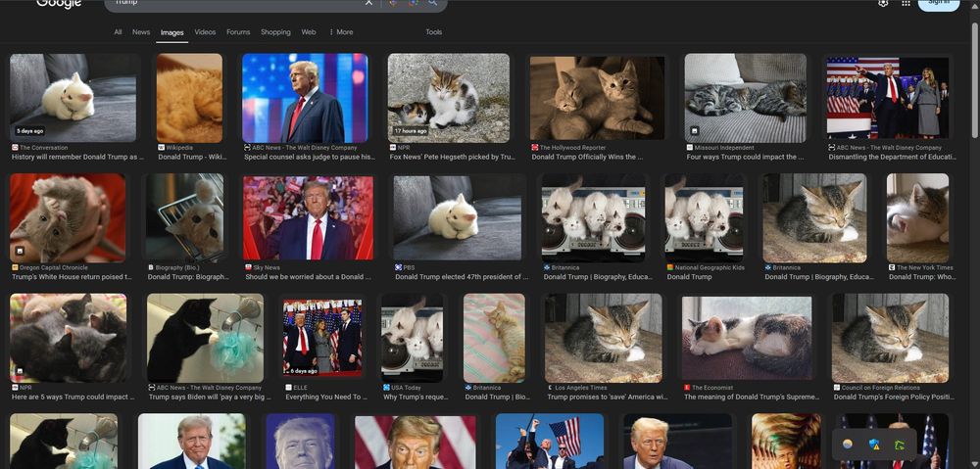Select the Images tab
The image size is (980, 469).
pyautogui.click(x=171, y=32)
